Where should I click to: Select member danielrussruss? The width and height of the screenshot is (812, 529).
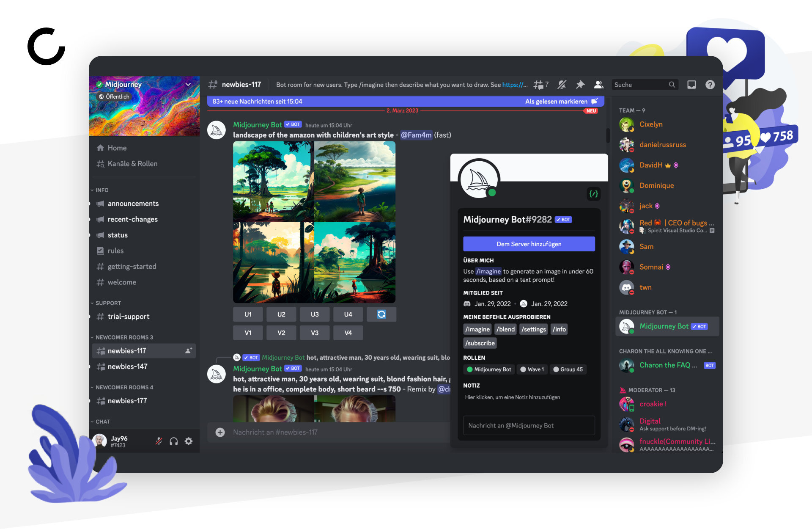coord(667,145)
